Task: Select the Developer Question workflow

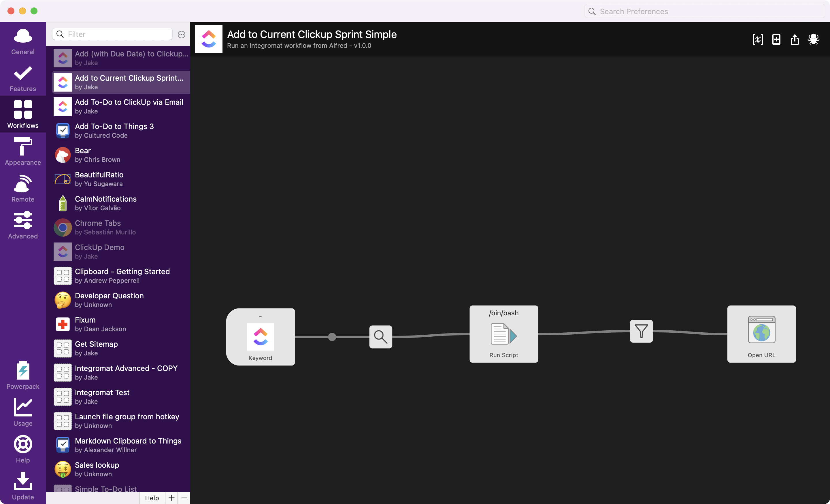Action: tap(121, 300)
